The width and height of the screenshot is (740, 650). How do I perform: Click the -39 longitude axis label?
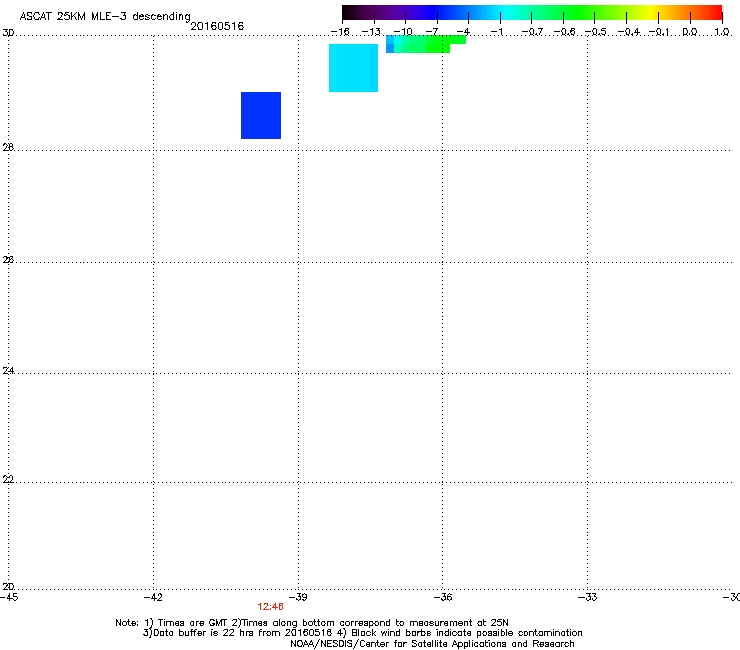tap(298, 597)
